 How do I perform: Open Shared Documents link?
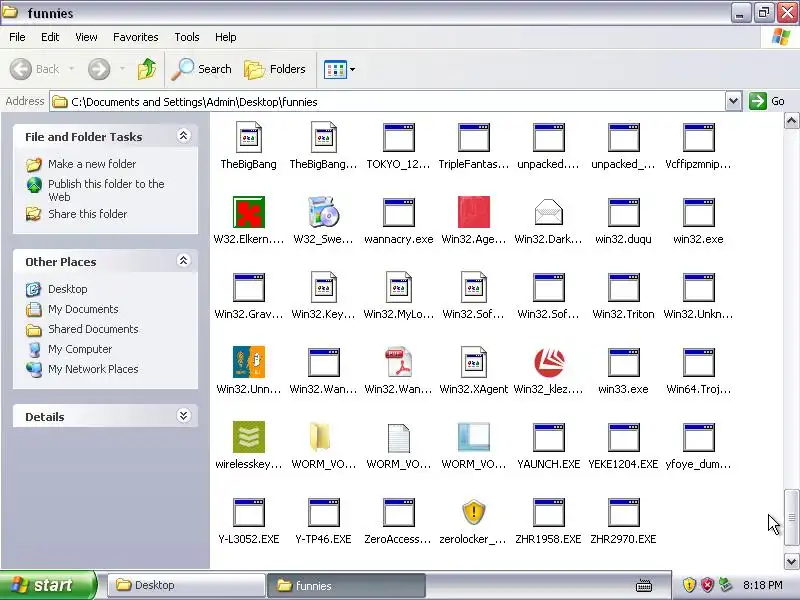point(93,329)
